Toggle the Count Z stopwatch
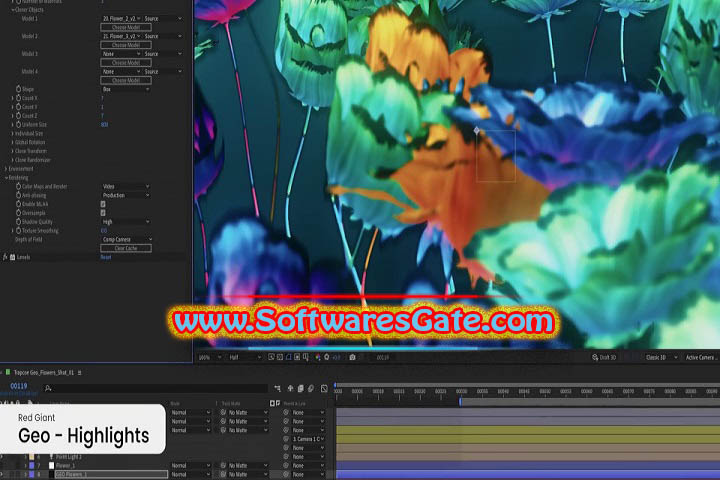The width and height of the screenshot is (720, 480). point(18,116)
